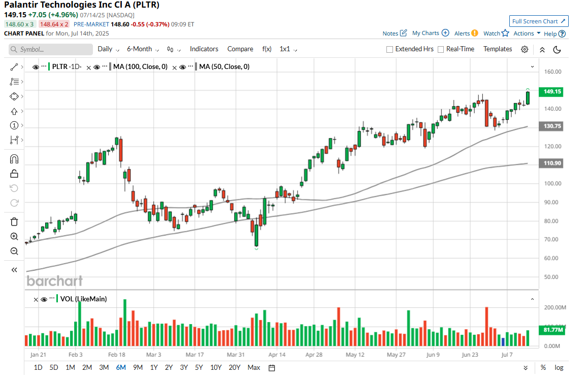Choose the shapes drawing tool
Screen dimensions: 588x382
point(14,96)
